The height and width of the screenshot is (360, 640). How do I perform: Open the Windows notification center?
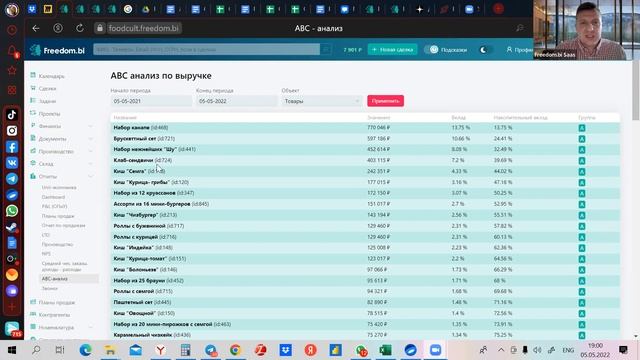[x=623, y=350]
